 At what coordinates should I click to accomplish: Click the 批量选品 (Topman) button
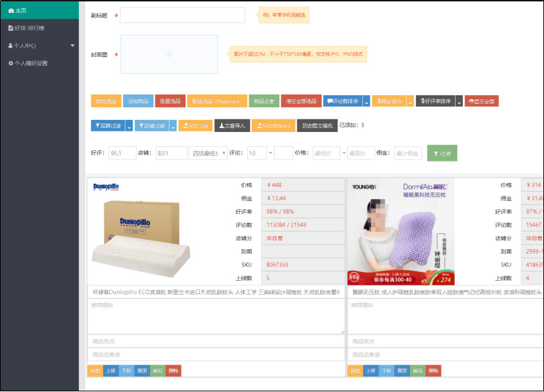coord(217,101)
